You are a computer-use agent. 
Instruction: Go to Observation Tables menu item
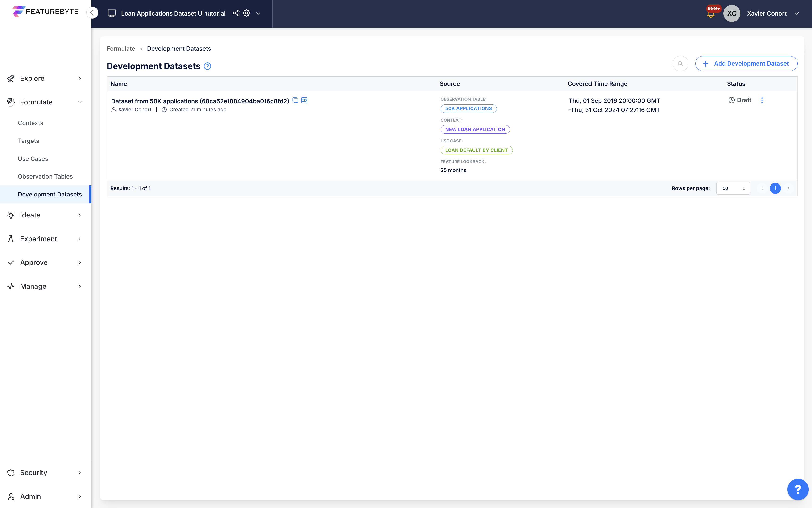(45, 176)
